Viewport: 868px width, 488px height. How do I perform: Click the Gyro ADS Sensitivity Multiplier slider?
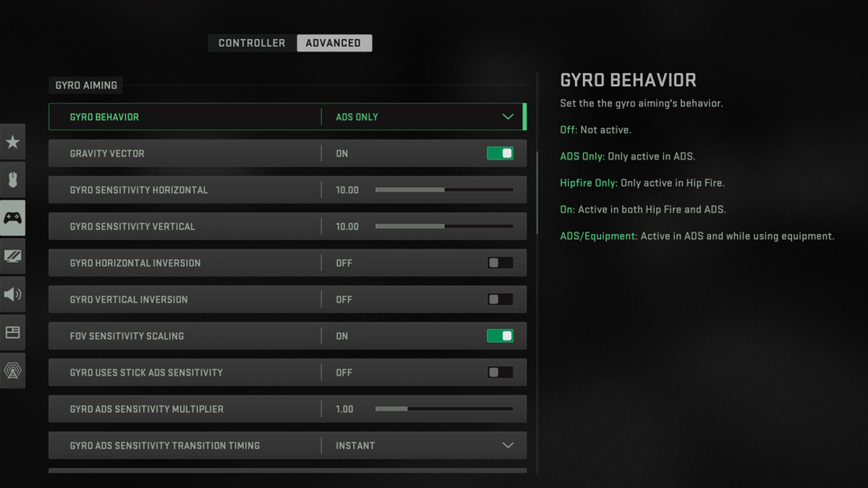[x=443, y=409]
